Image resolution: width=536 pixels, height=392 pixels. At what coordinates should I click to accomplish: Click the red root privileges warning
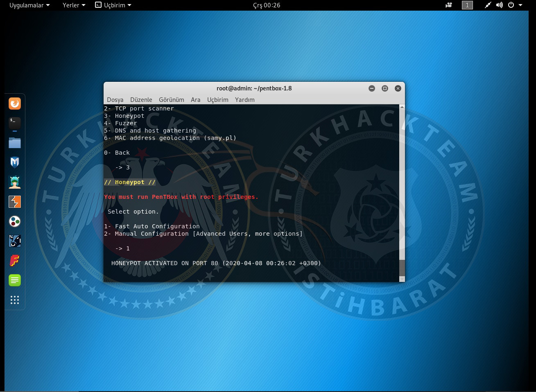pyautogui.click(x=181, y=197)
